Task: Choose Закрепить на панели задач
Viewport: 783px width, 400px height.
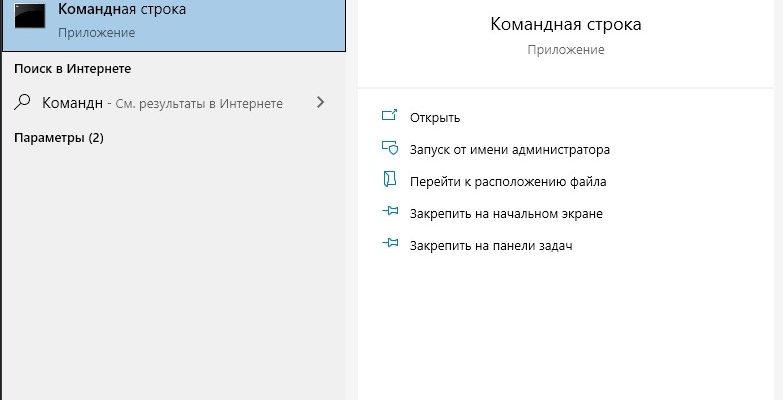Action: [x=491, y=246]
